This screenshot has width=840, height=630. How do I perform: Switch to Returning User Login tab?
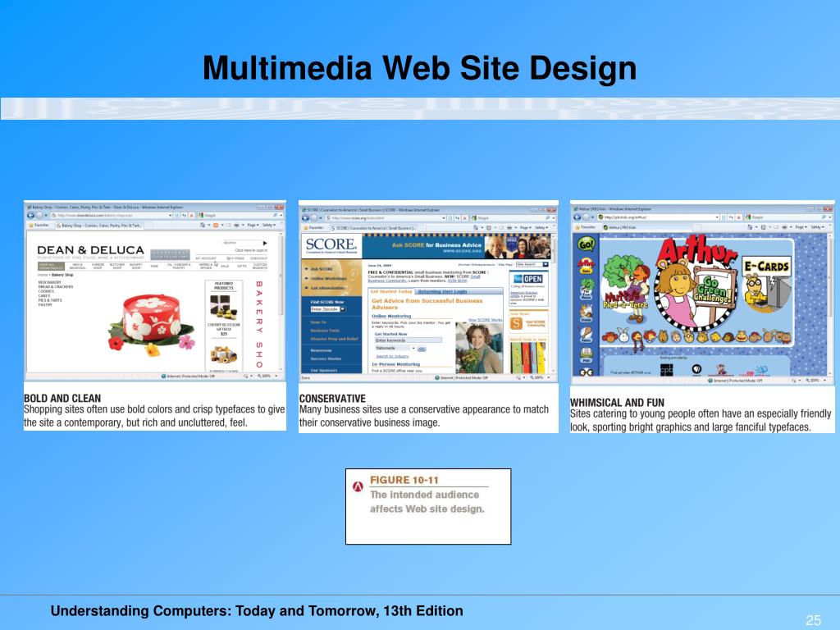click(x=442, y=291)
